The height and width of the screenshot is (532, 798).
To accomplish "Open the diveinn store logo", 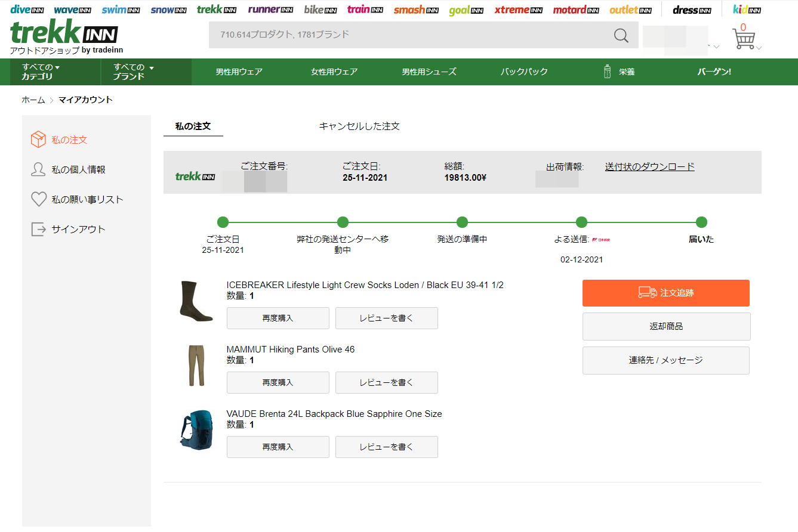I will [x=27, y=9].
